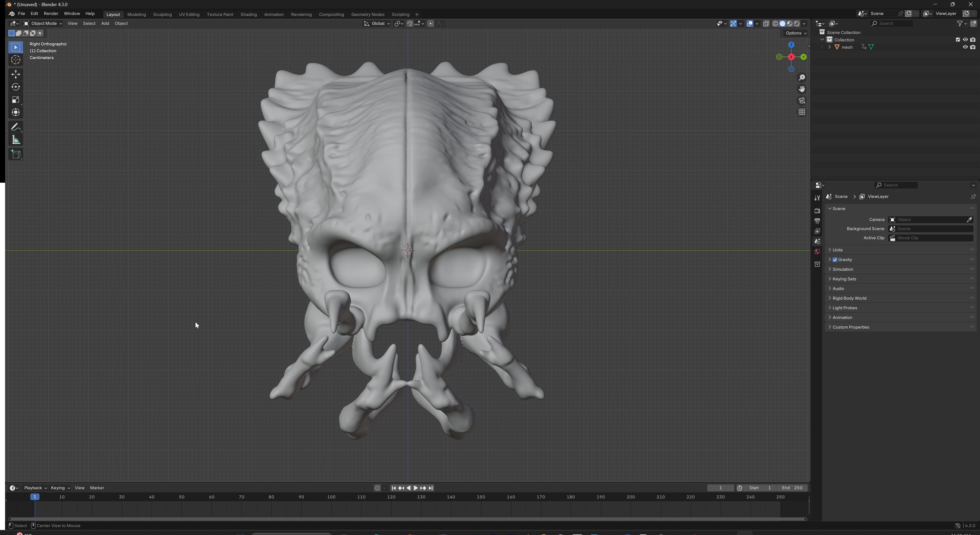Hide mesh object in viewport with eye icon
980x535 pixels.
click(x=965, y=47)
